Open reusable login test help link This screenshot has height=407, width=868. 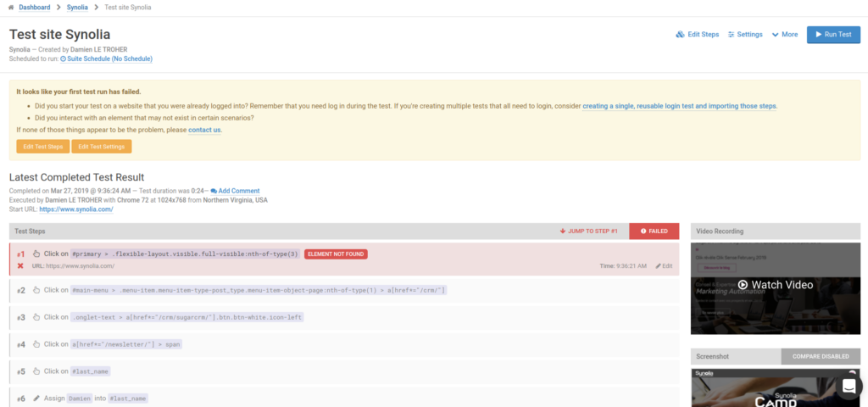click(x=679, y=106)
